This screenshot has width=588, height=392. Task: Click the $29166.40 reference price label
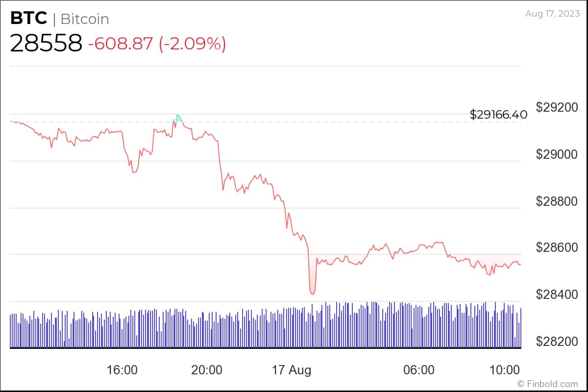point(498,115)
